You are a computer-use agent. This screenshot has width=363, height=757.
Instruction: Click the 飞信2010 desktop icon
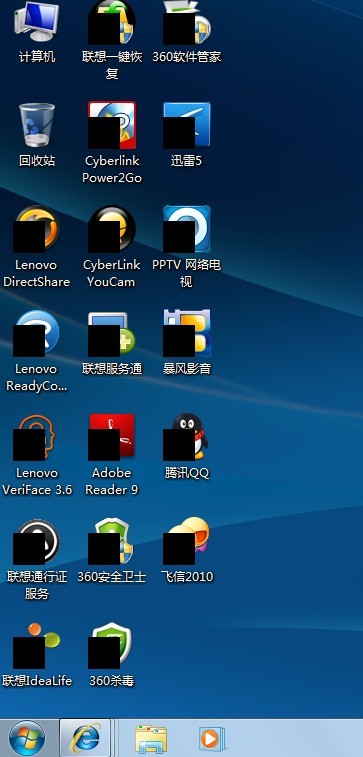click(x=187, y=541)
